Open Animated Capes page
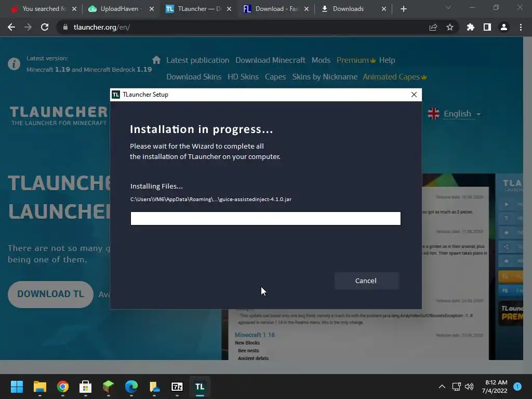Viewport: 532px width, 399px height. 395,77
